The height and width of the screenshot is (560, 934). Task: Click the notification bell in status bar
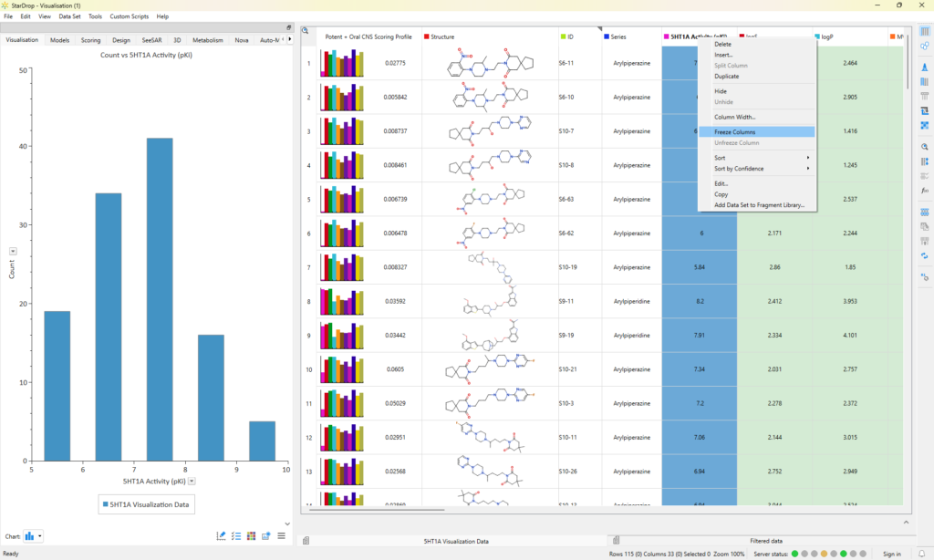pos(922,554)
